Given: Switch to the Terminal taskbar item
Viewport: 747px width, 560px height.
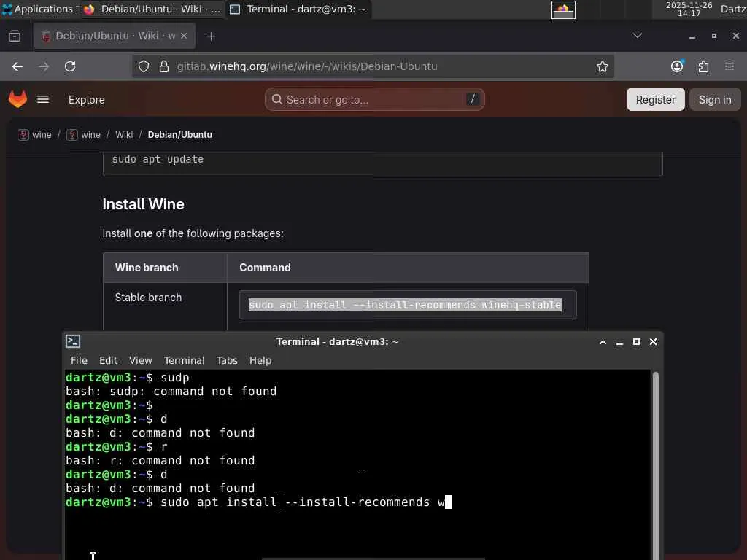Looking at the screenshot, I should point(298,9).
